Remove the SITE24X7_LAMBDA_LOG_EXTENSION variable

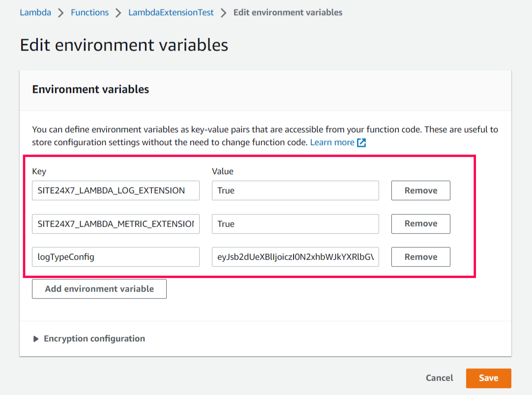tap(420, 190)
